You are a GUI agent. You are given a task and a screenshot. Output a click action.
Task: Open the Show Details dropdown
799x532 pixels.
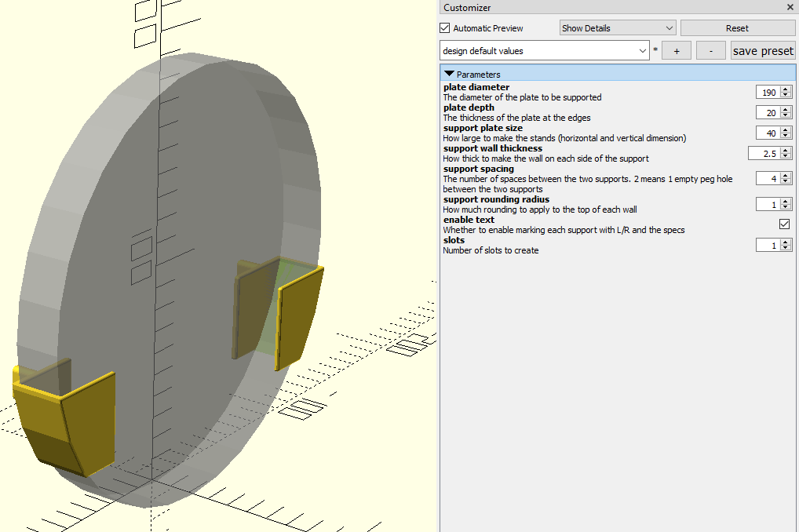[x=618, y=28]
